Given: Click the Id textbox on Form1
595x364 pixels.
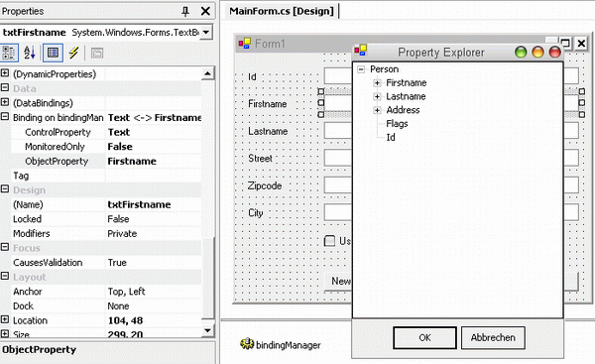Looking at the screenshot, I should tap(338, 76).
